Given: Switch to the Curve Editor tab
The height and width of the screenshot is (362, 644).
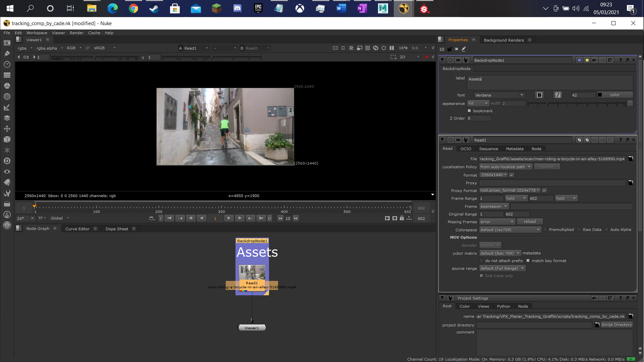Looking at the screenshot, I should click(x=77, y=229).
